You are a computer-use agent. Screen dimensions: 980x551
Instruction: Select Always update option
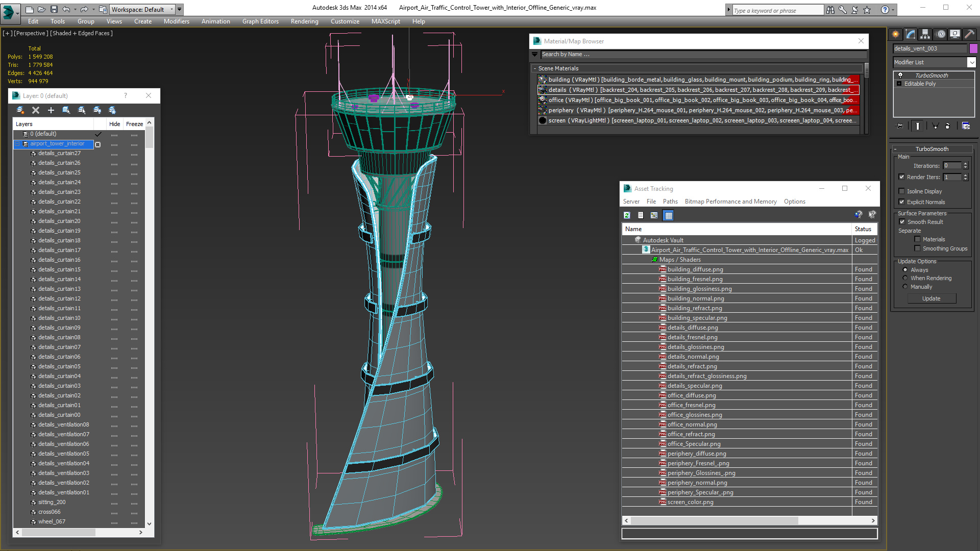(x=905, y=270)
